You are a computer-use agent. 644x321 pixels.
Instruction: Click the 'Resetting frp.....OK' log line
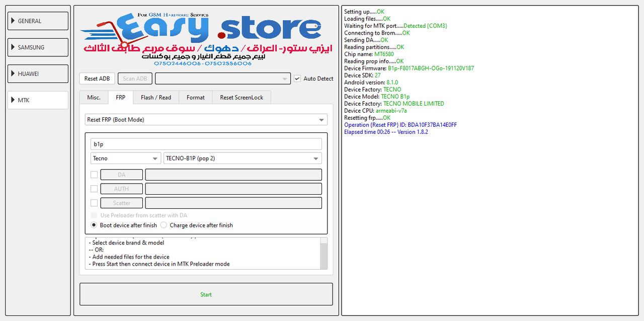tap(367, 117)
